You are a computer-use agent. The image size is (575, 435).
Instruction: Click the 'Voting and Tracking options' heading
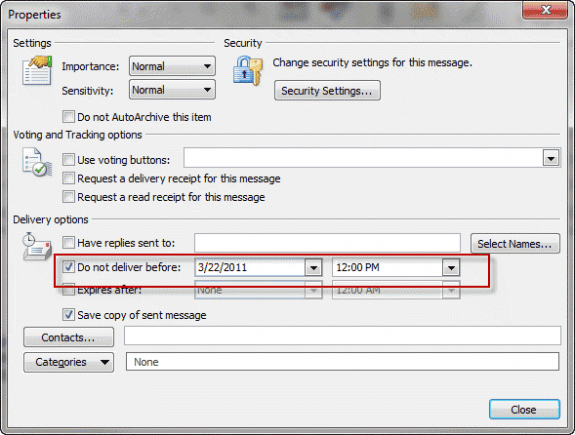click(x=77, y=135)
